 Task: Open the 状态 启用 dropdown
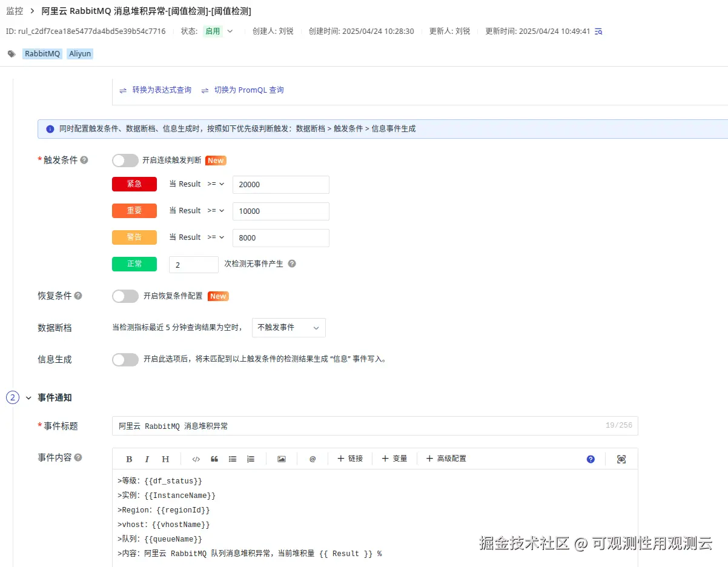[218, 31]
